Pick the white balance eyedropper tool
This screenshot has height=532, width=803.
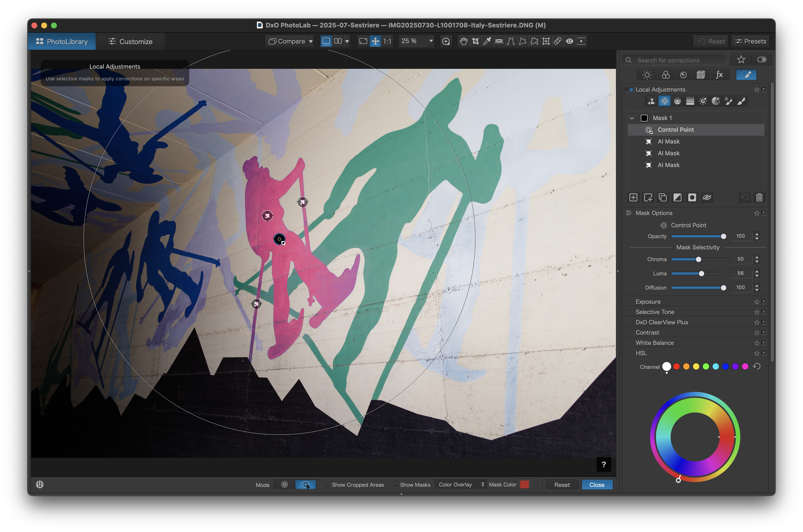coord(487,41)
